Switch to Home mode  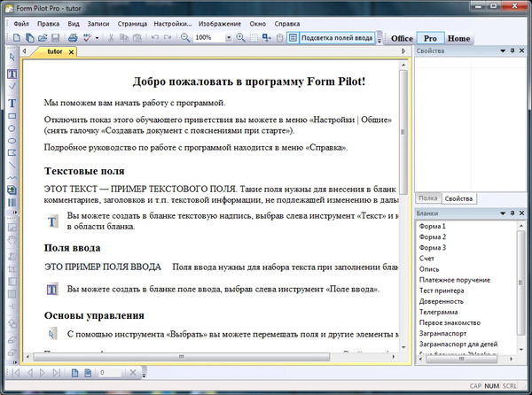coord(458,38)
